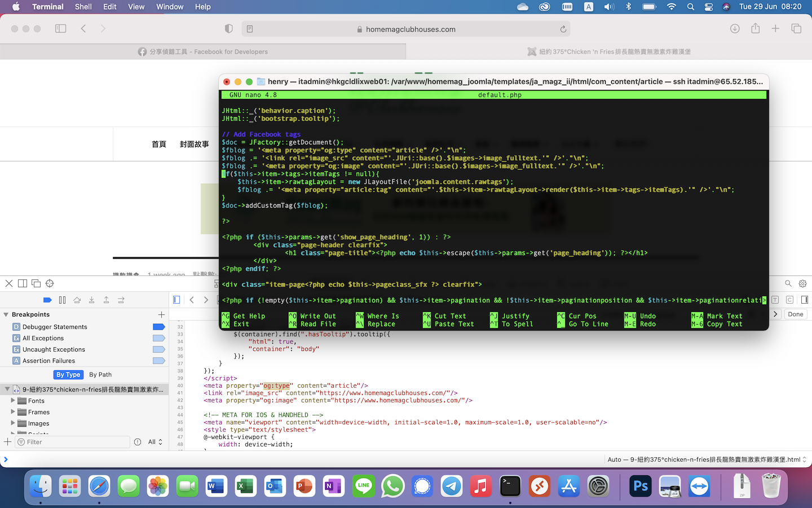Collapse the Breakpoints section
This screenshot has height=508, width=812.
[6, 314]
